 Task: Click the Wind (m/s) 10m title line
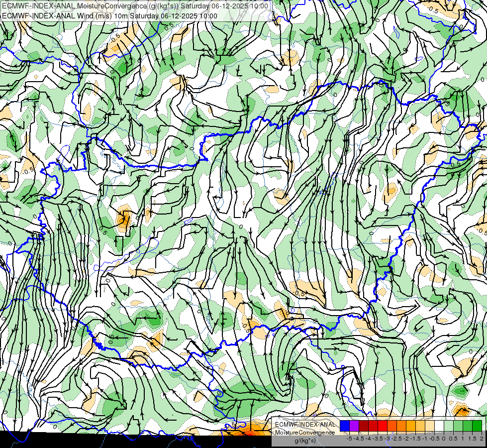(x=109, y=15)
